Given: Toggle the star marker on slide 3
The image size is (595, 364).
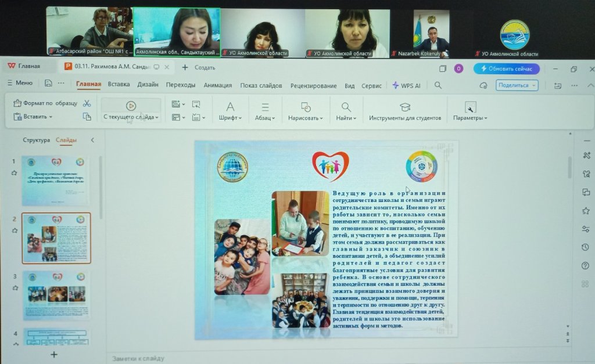Looking at the screenshot, I should [15, 287].
